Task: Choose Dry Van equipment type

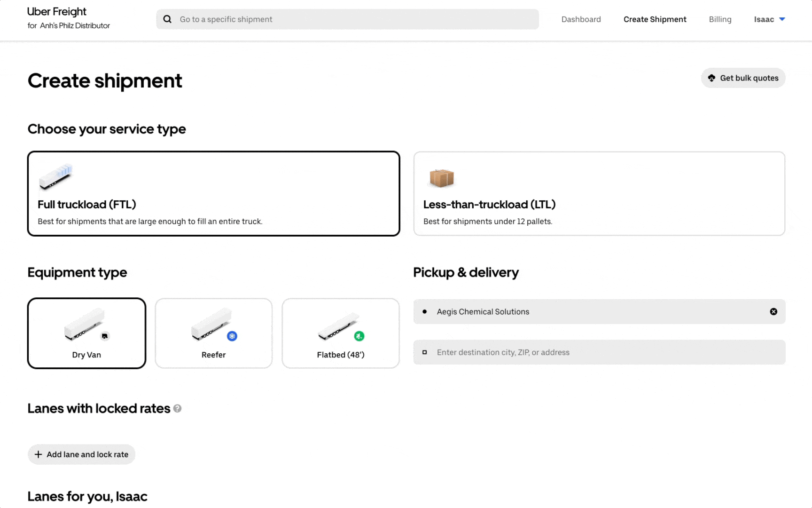Action: pyautogui.click(x=86, y=333)
